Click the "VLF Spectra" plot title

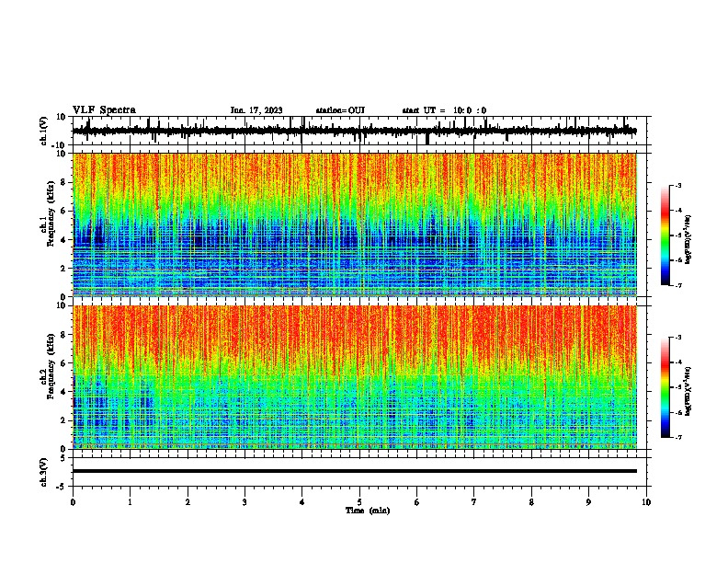point(104,110)
